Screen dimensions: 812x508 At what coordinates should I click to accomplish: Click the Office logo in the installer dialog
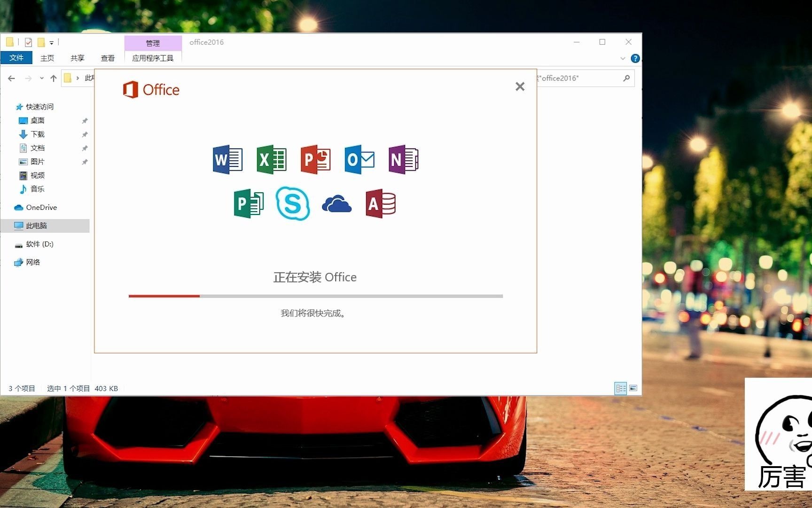tap(151, 89)
